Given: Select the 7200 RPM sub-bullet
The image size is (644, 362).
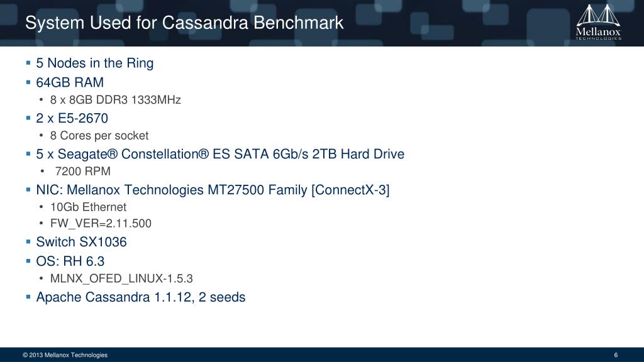Looking at the screenshot, I should coord(82,171).
